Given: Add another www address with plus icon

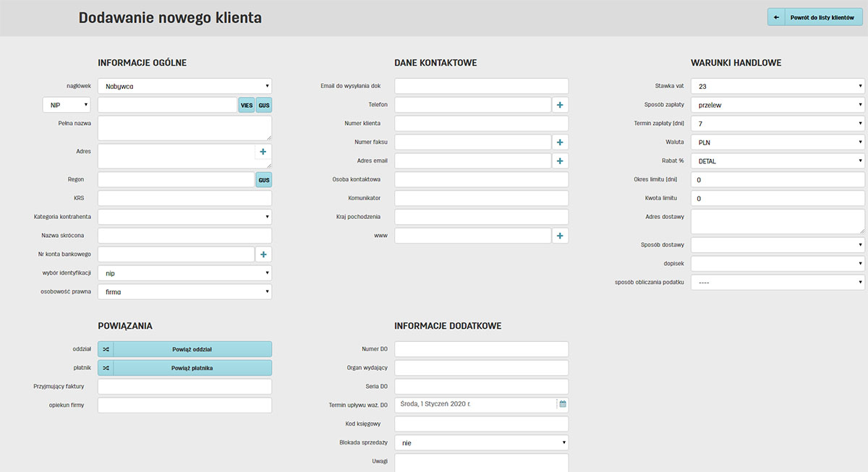Looking at the screenshot, I should [560, 236].
